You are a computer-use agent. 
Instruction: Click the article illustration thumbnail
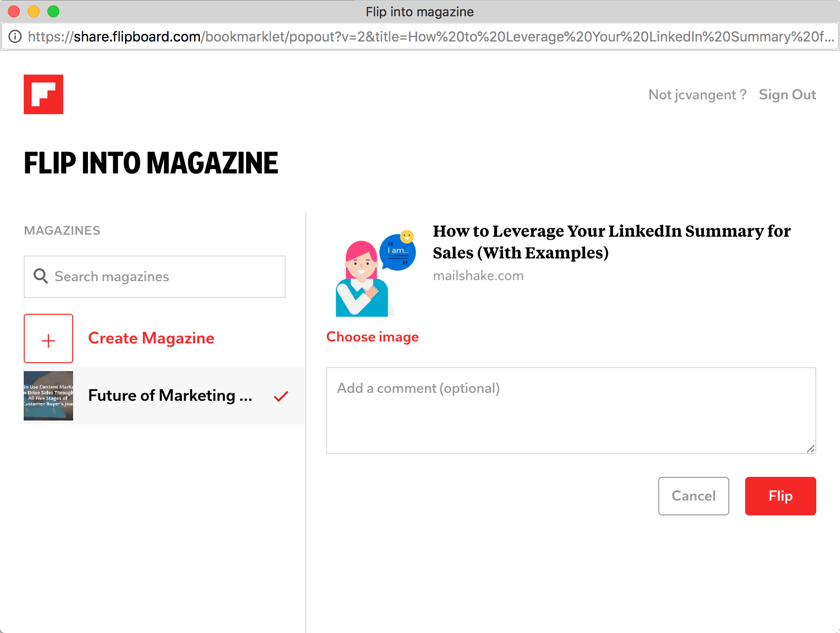tap(376, 273)
